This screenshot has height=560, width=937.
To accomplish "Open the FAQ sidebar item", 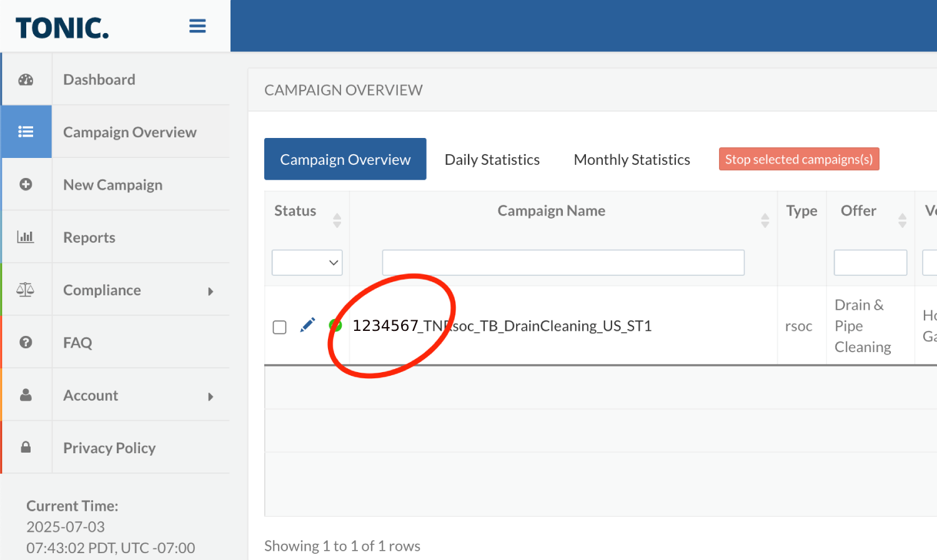I will 77,343.
